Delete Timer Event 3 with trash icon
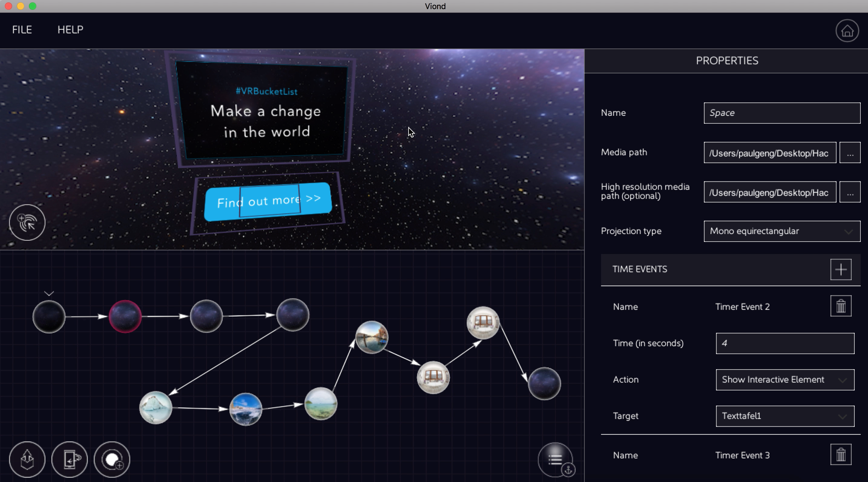The height and width of the screenshot is (482, 868). coord(841,455)
